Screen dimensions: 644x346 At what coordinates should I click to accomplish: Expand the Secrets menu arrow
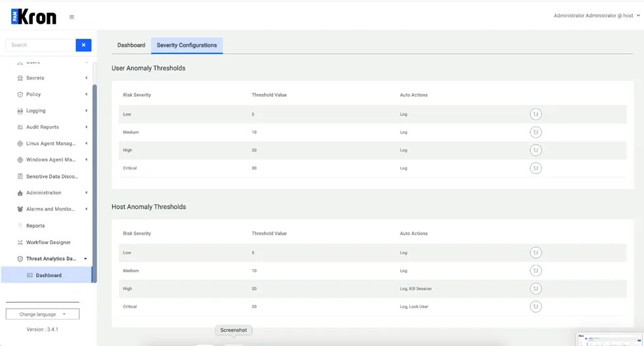point(86,78)
